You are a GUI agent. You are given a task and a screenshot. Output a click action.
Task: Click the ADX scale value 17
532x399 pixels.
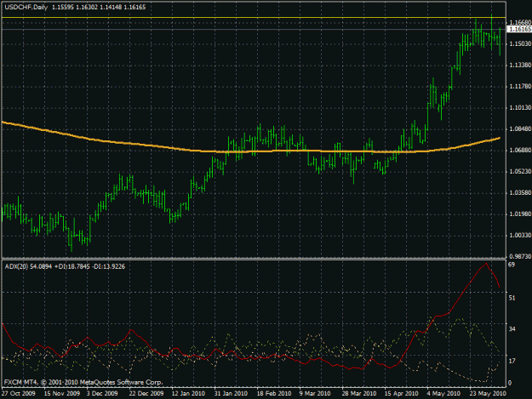[x=512, y=361]
